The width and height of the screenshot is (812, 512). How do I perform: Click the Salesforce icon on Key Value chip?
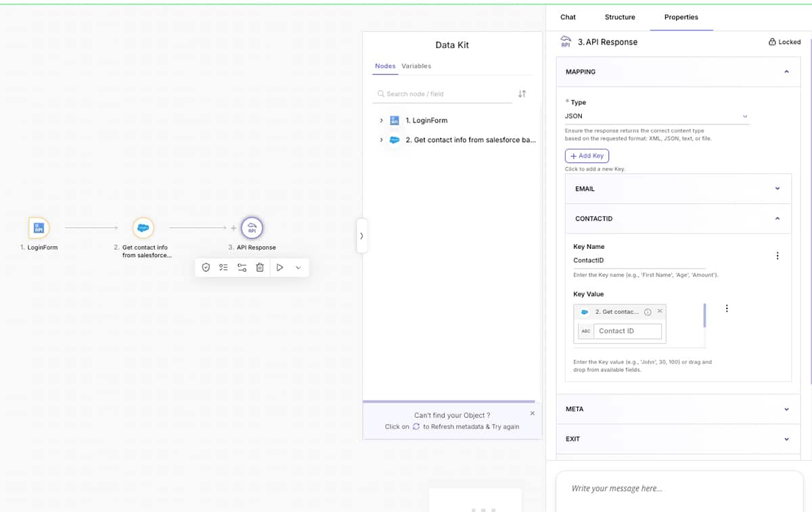tap(585, 312)
